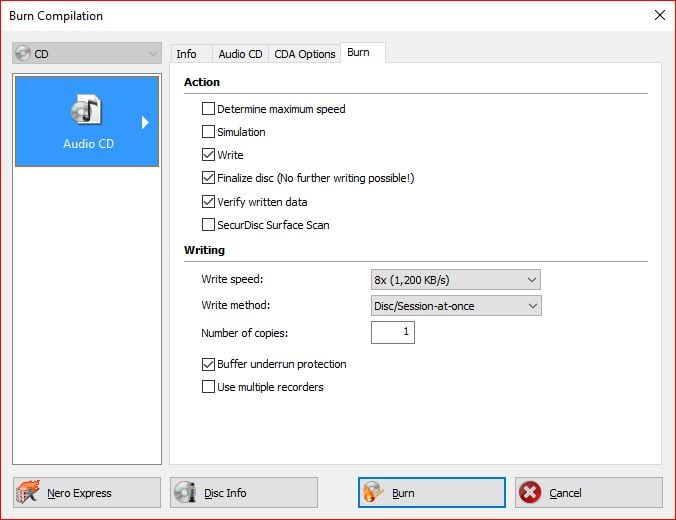
Task: Click the Disc Info disc icon
Action: click(x=185, y=493)
